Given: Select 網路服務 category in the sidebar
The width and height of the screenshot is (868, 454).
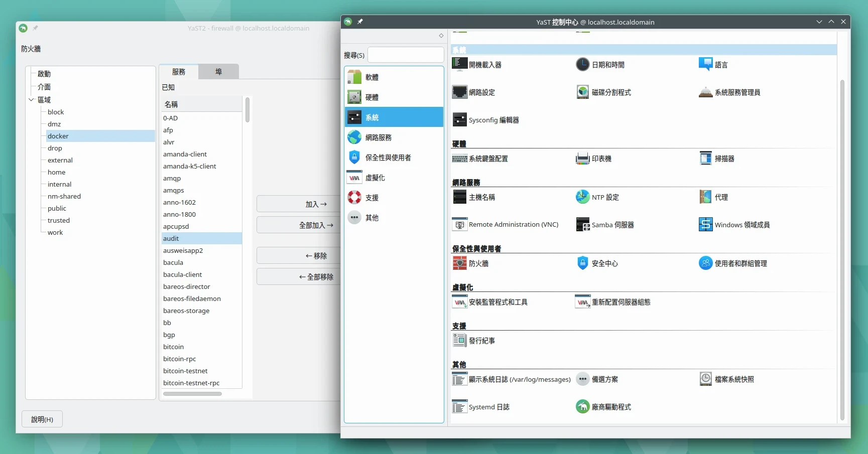Looking at the screenshot, I should pyautogui.click(x=379, y=137).
